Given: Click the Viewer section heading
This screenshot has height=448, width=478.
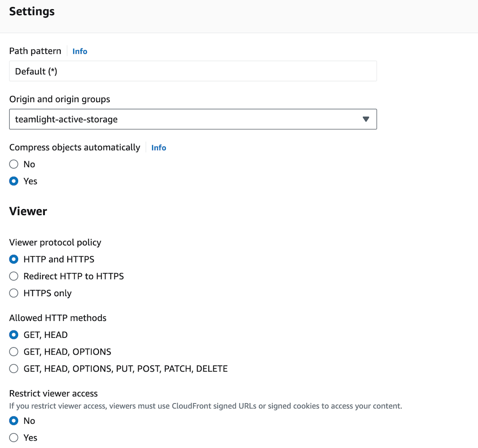Looking at the screenshot, I should coord(28,211).
